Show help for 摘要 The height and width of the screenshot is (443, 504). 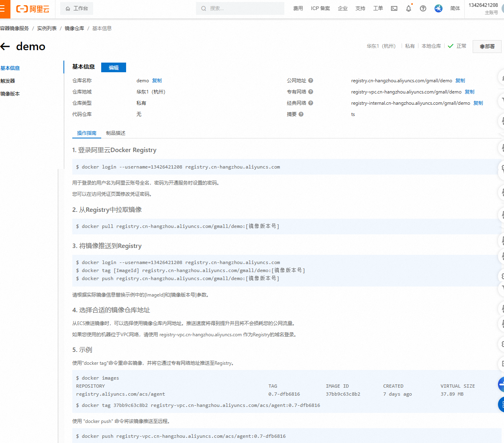click(x=301, y=114)
